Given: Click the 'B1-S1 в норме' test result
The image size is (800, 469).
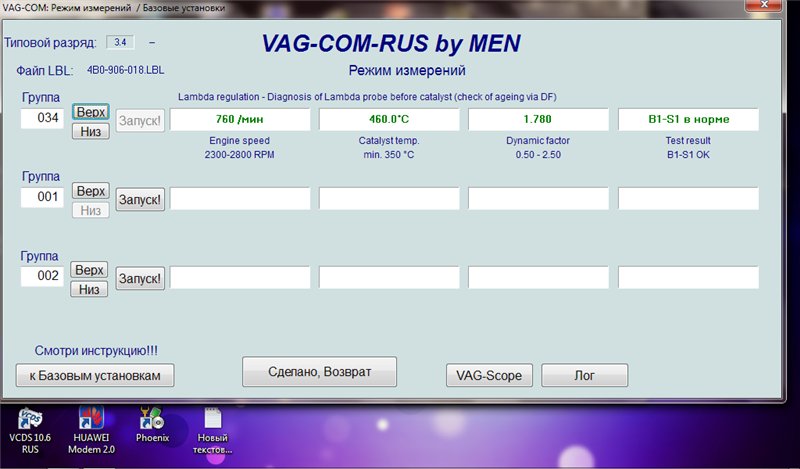Looking at the screenshot, I should click(688, 119).
